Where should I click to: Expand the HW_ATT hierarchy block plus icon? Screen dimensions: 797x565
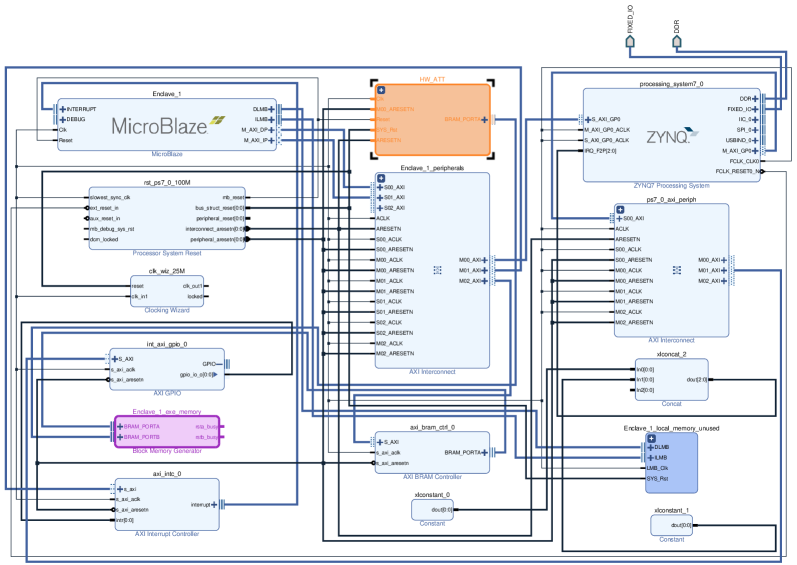click(380, 91)
